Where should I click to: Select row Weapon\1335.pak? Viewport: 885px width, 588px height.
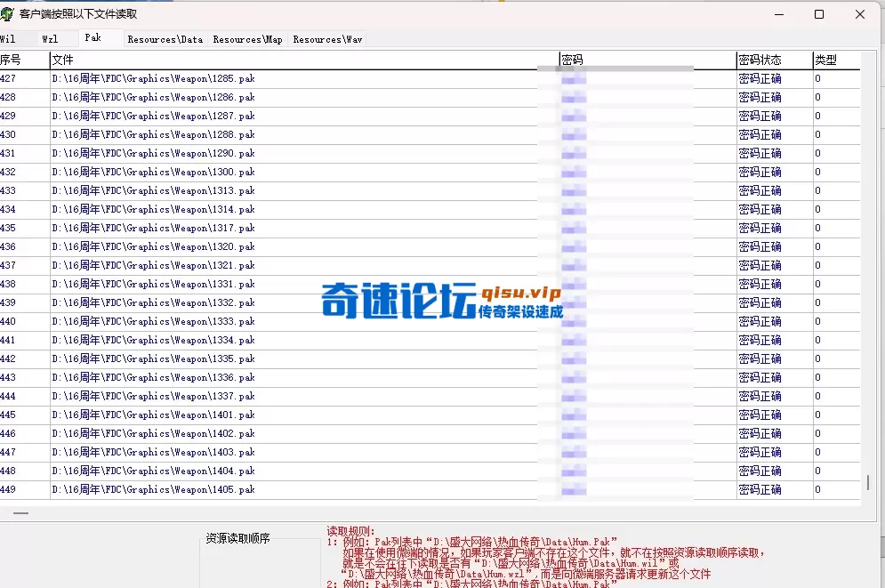[x=430, y=358]
